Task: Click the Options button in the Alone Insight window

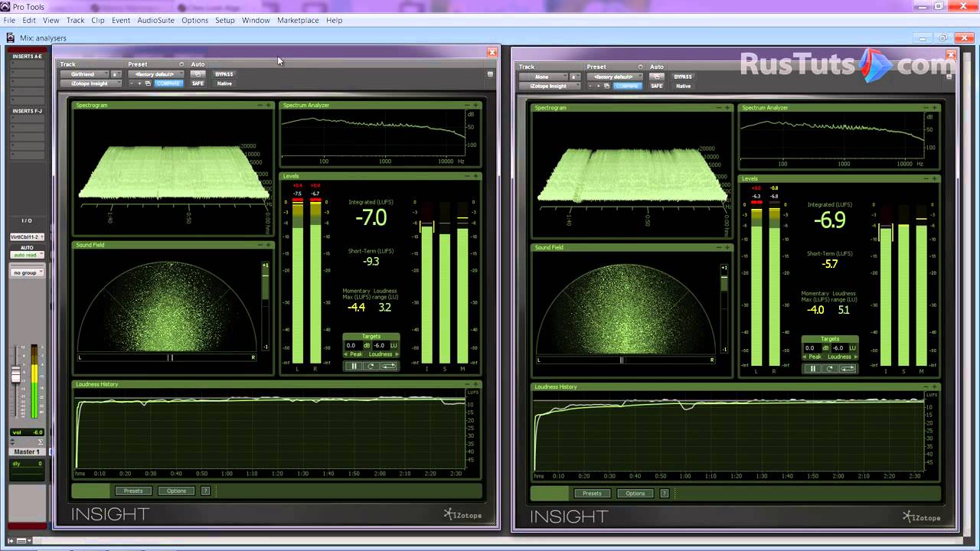Action: click(x=635, y=494)
